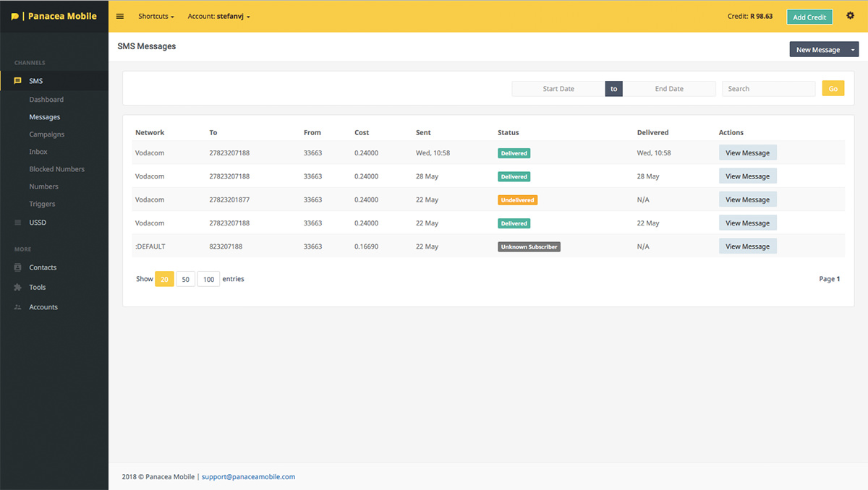
Task: Click the SMS chat bubble icon
Action: [18, 81]
